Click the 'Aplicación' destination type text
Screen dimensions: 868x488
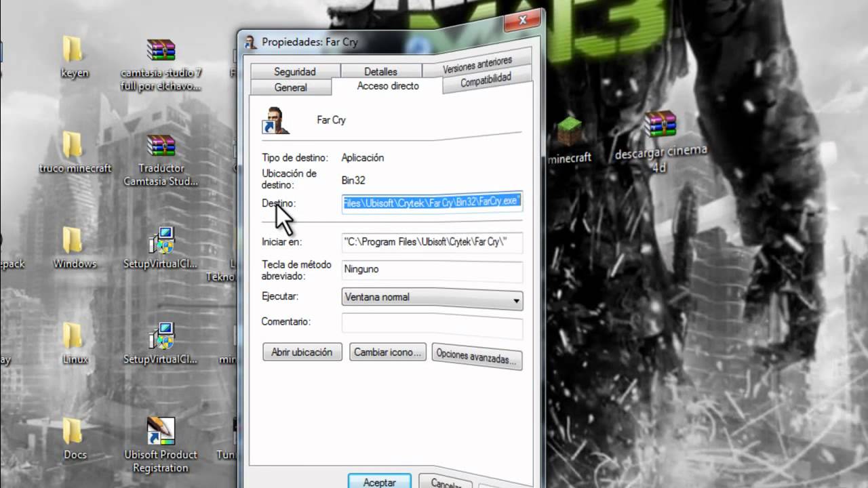coord(363,157)
